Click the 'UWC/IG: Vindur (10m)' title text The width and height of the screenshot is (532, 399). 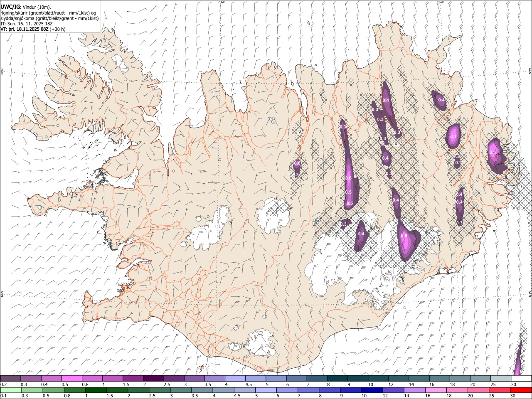pyautogui.click(x=26, y=7)
